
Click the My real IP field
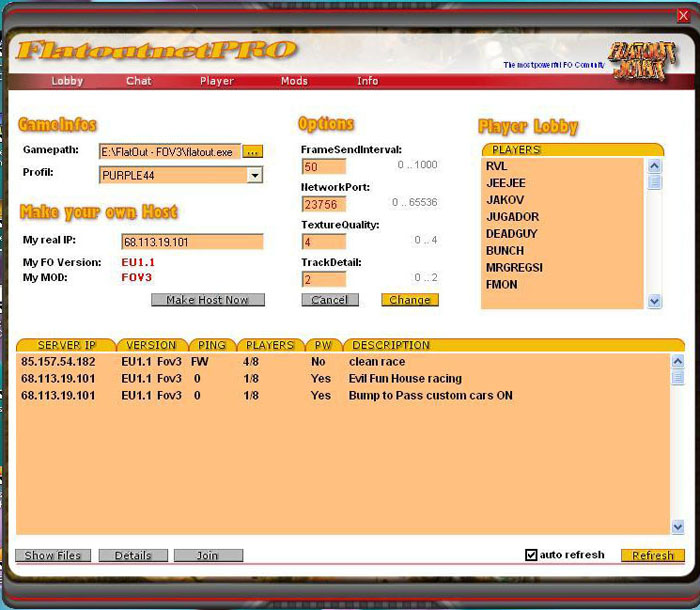(x=192, y=242)
